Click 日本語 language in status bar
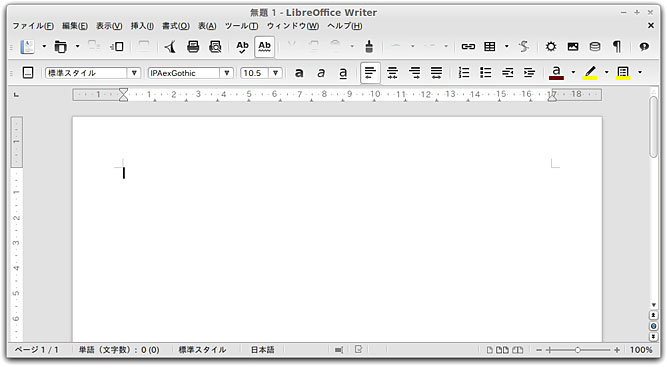This screenshot has height=368, width=667. (x=262, y=350)
